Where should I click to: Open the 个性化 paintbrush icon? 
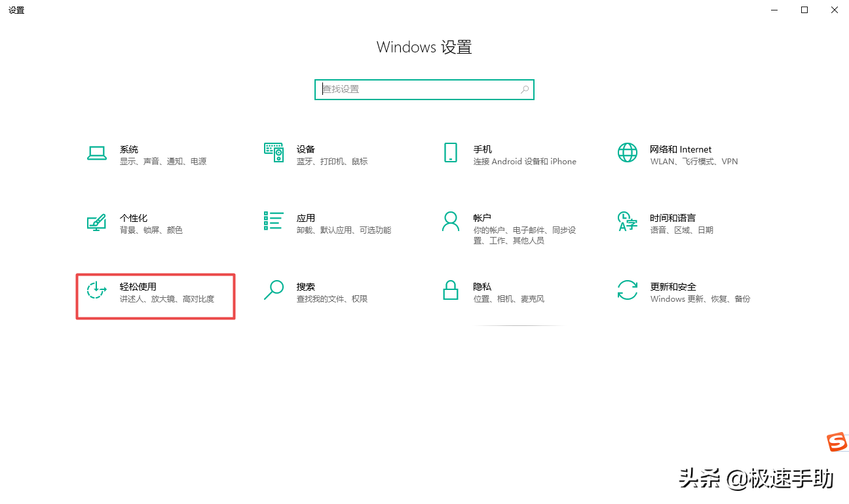pos(97,222)
